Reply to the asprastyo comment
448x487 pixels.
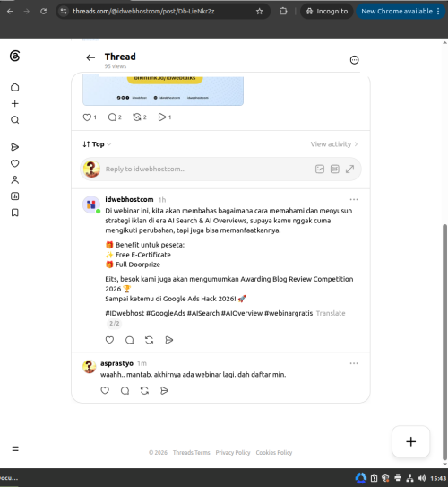[x=125, y=390]
